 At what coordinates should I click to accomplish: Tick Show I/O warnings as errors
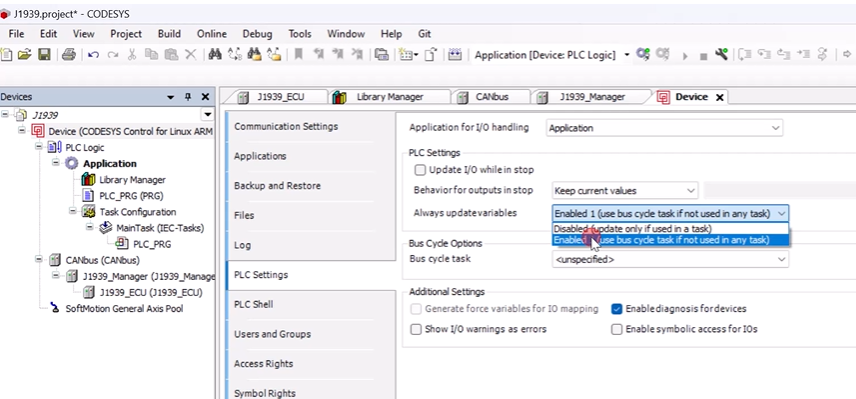click(x=416, y=329)
